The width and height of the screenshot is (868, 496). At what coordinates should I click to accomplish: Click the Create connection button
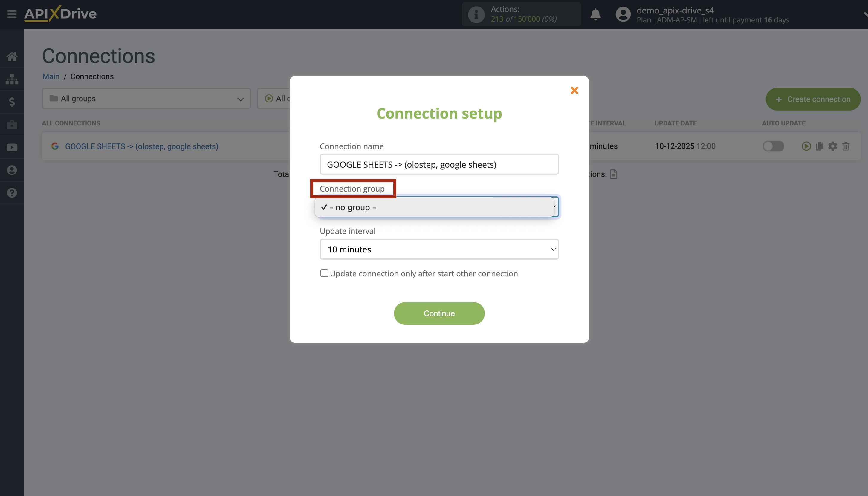(x=813, y=99)
